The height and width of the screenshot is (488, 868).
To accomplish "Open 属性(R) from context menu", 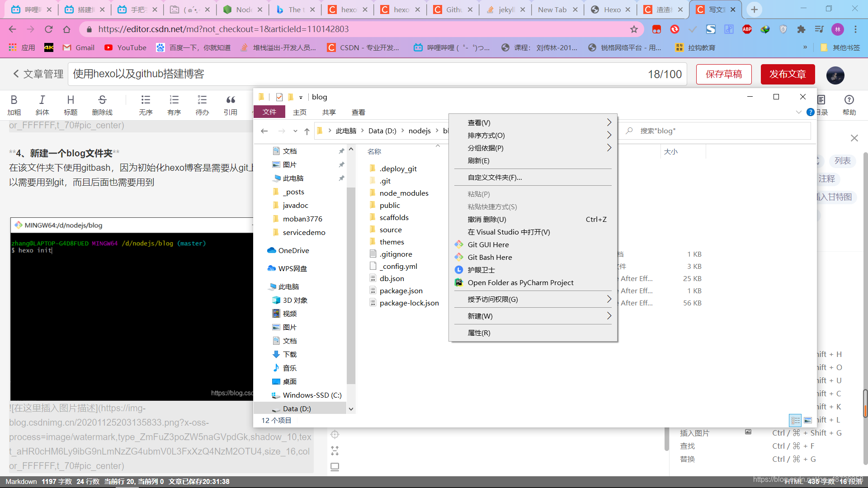I will [x=533, y=333].
